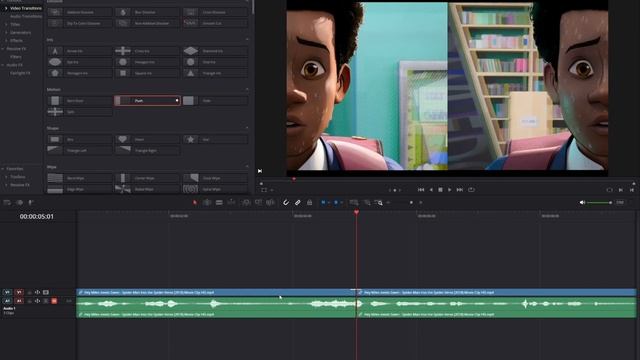Select the Slide motion transition
This screenshot has height=360, width=640.
point(215,100)
